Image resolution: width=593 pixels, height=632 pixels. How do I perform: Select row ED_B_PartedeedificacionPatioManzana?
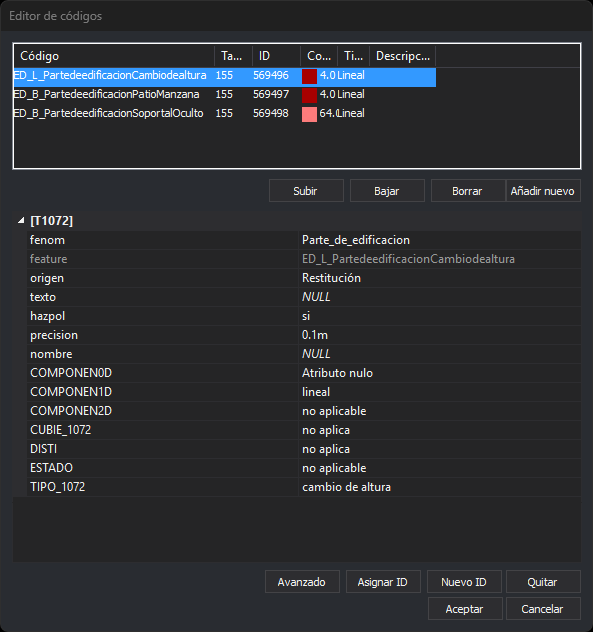click(225, 95)
